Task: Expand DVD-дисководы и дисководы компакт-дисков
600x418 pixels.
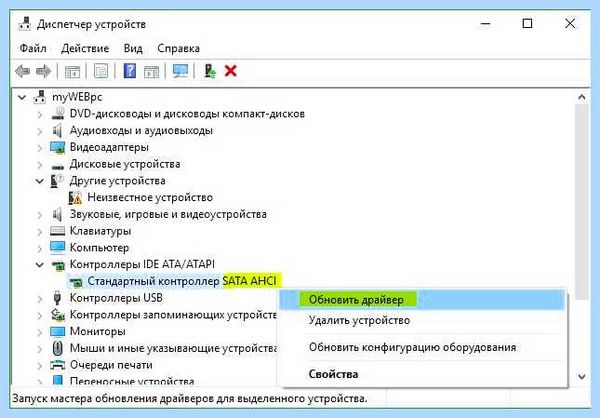Action: (x=39, y=114)
